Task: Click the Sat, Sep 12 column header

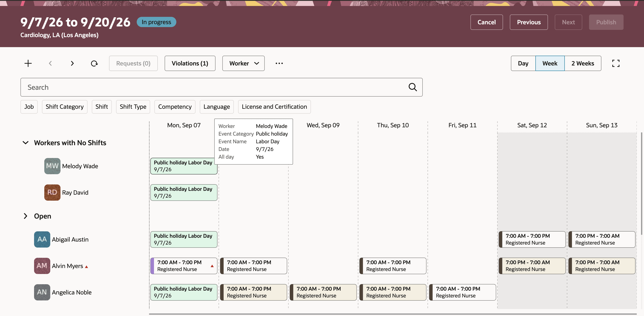Action: [x=532, y=125]
